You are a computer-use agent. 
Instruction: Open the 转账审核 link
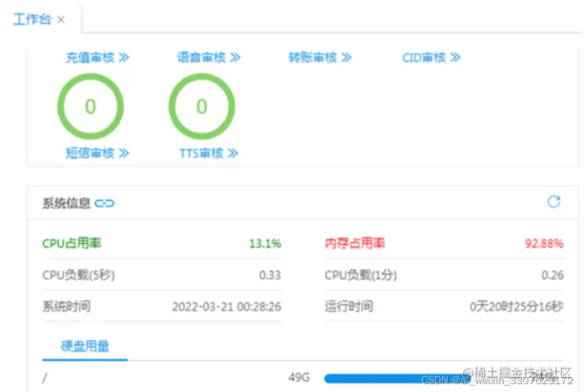(320, 57)
